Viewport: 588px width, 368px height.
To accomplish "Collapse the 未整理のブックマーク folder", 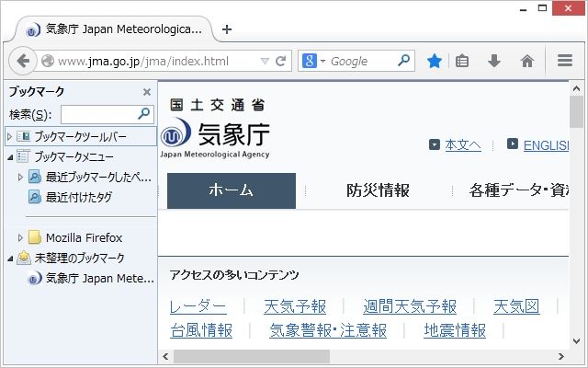I will (10, 259).
